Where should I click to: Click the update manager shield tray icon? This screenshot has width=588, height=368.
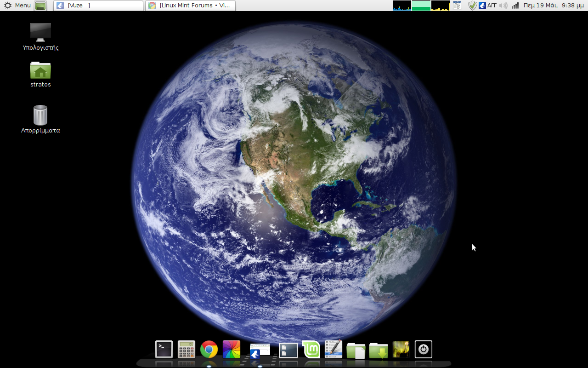[x=472, y=6]
